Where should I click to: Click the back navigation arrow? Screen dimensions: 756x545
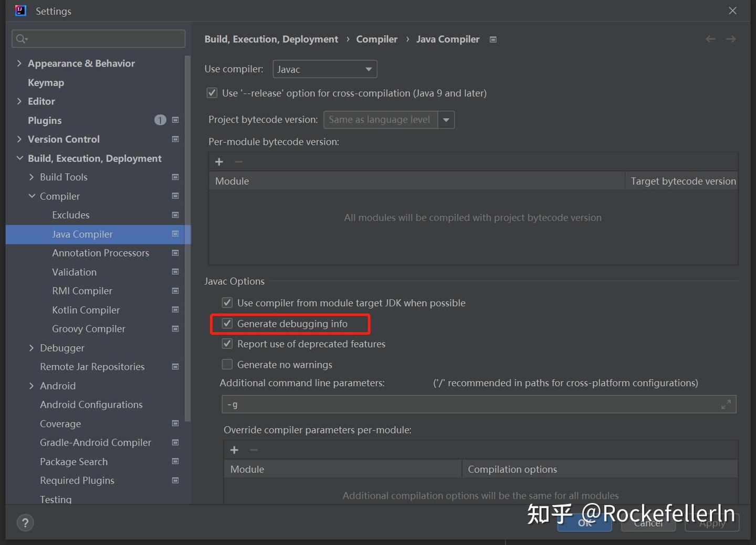pos(710,39)
